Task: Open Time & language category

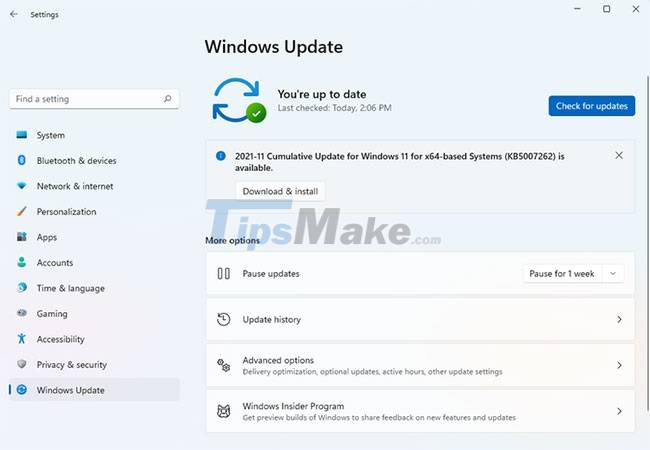Action: pos(94,288)
